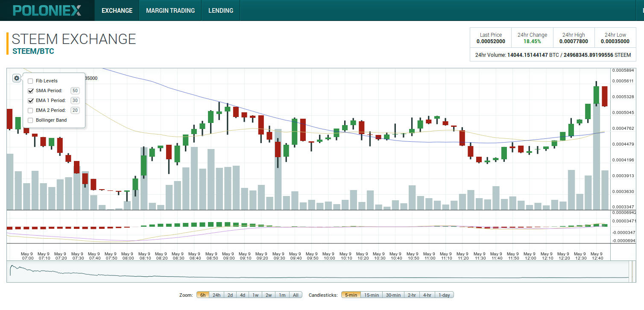This screenshot has width=644, height=310.
Task: Select 1-day candlesticks
Action: (444, 295)
